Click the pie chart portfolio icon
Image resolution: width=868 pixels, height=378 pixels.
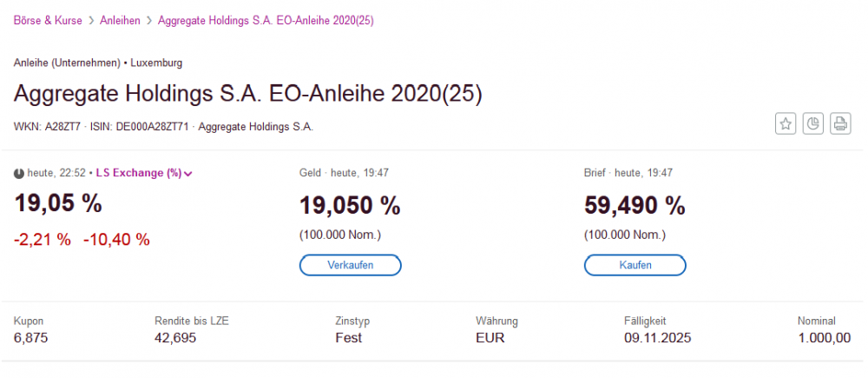point(812,123)
